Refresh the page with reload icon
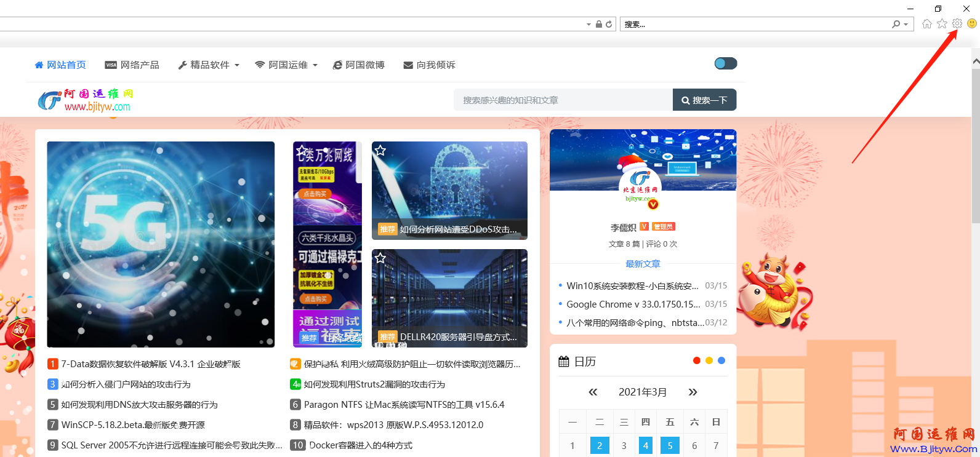980x457 pixels. click(x=609, y=24)
